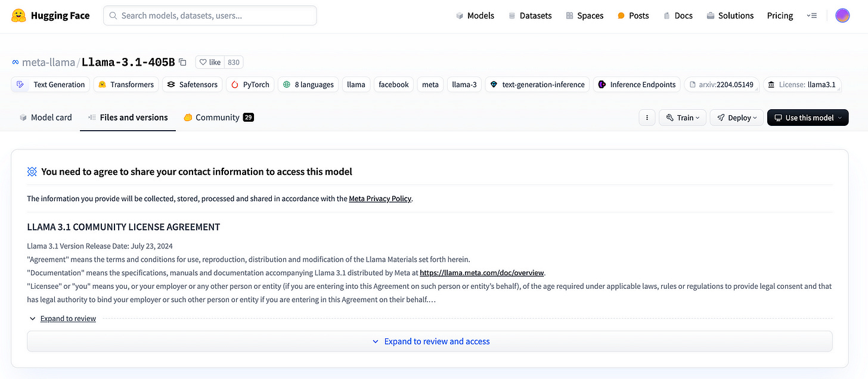Expand the Train dropdown
Viewport: 868px width, 379px height.
point(682,118)
